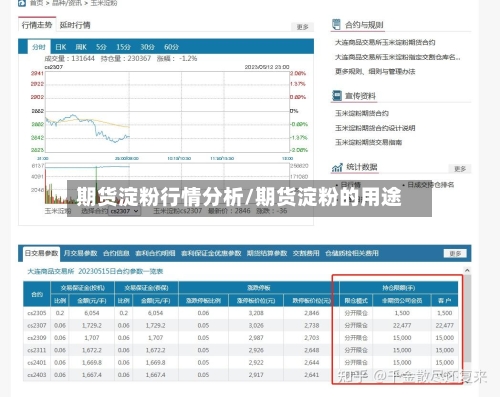Open 玉米淀粉期货交易指南 link

(x=368, y=142)
